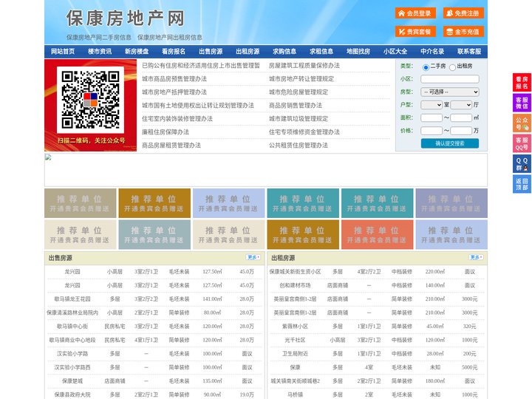Open the 室 room count dropdown
532x399 pixels.
click(x=432, y=105)
